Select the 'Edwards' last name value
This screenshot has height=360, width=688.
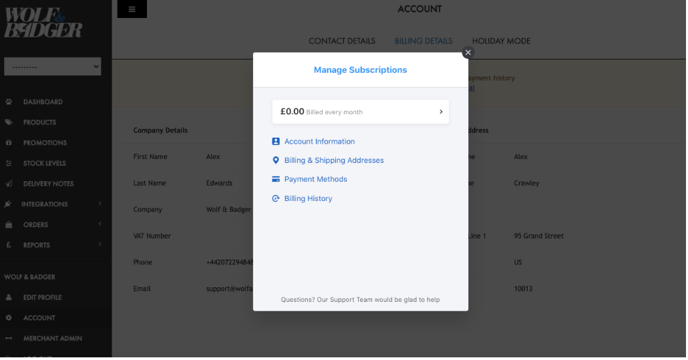click(x=219, y=183)
